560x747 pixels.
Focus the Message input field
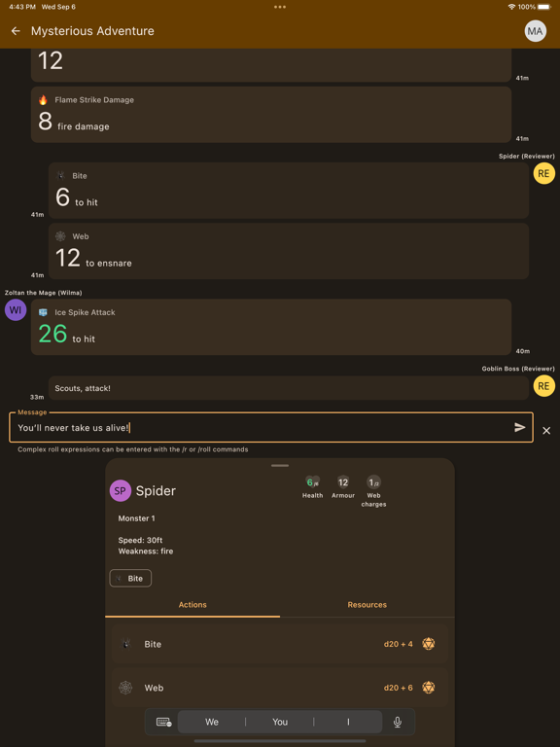264,428
